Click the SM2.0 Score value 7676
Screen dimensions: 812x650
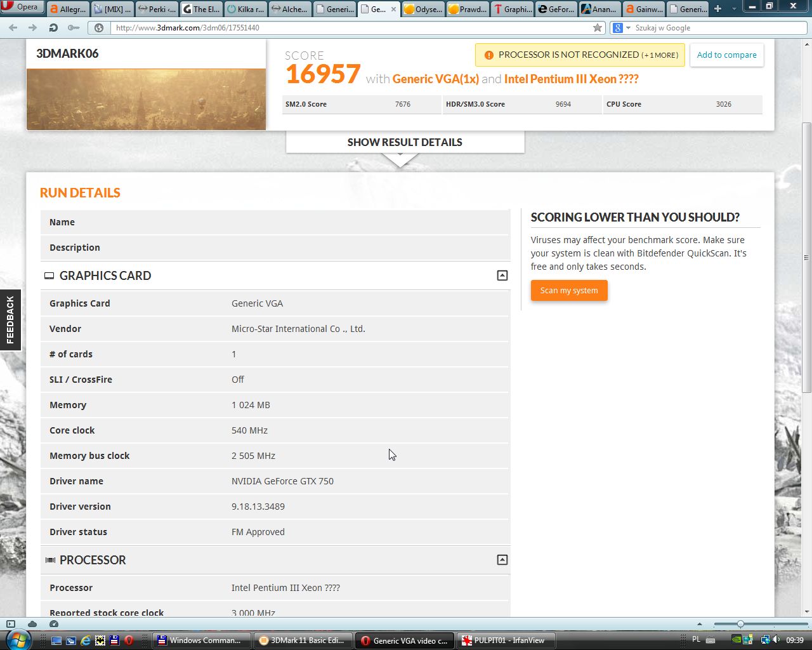point(403,104)
